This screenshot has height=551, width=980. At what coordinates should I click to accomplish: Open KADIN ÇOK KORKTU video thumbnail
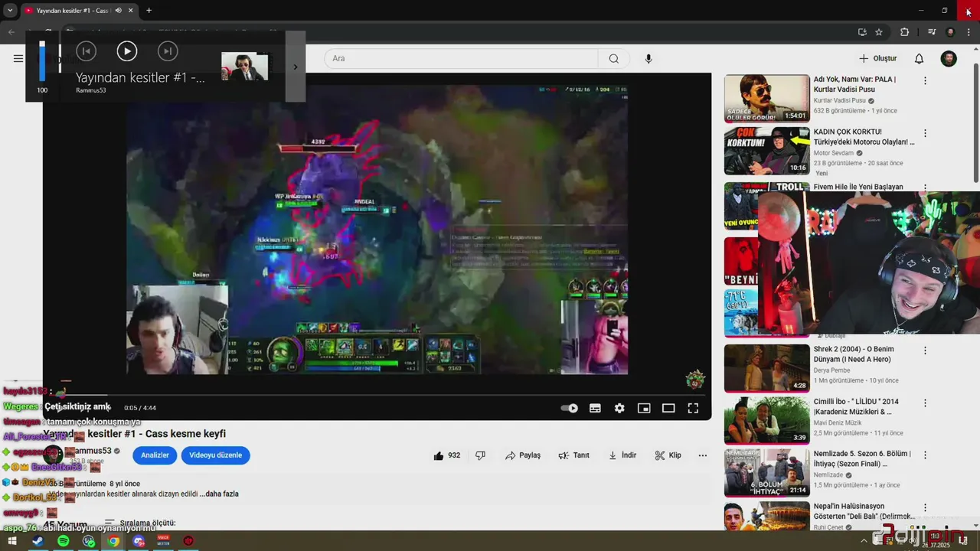pos(766,151)
